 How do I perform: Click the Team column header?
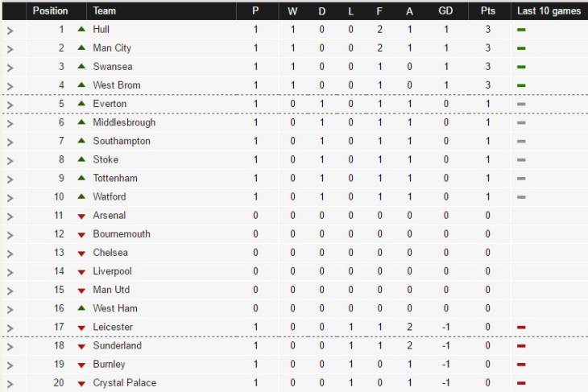[x=105, y=11]
